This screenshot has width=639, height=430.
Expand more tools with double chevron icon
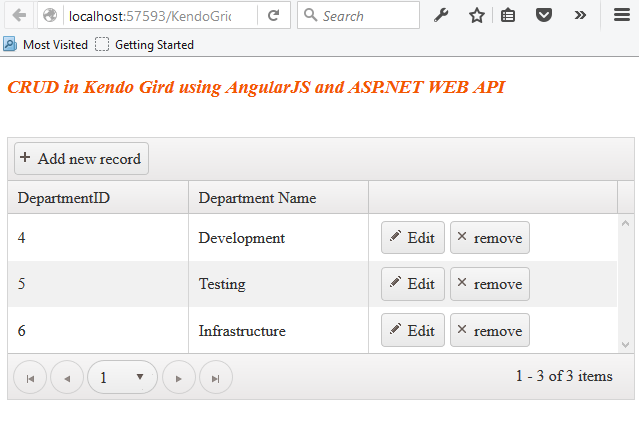pos(580,15)
